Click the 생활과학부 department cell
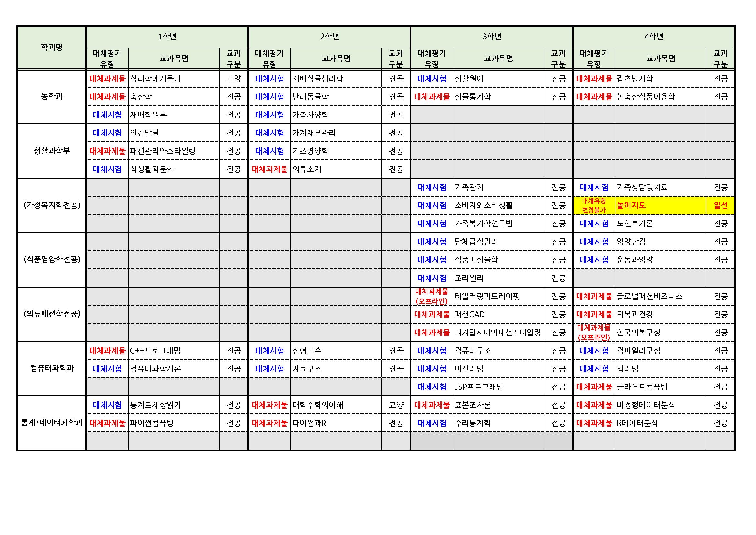The height and width of the screenshot is (535, 756). 51,151
